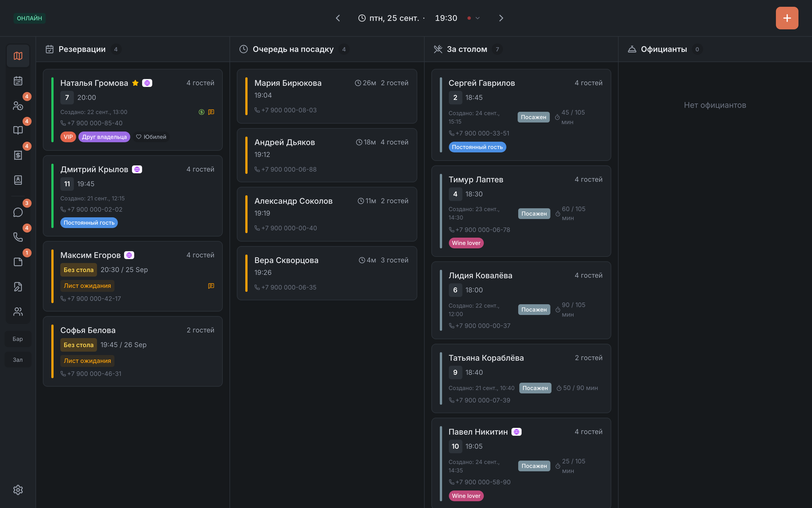Open the chat messages icon in the sidebar

coord(18,212)
